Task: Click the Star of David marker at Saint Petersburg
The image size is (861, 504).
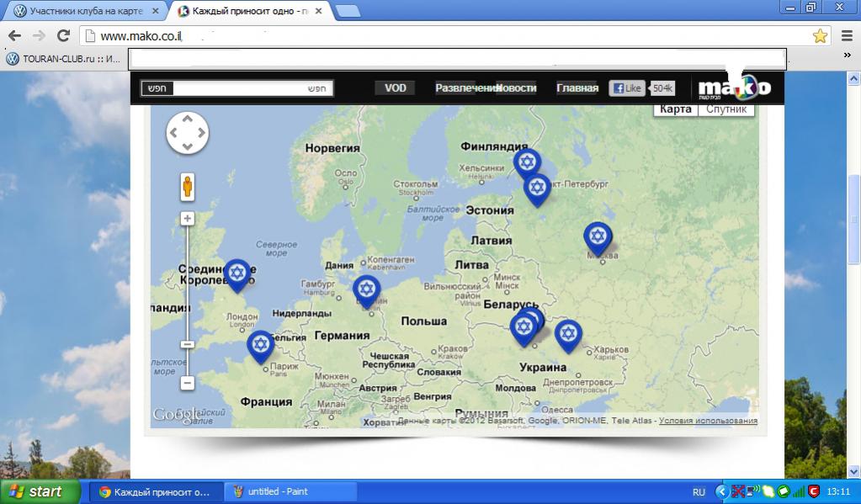Action: 537,189
